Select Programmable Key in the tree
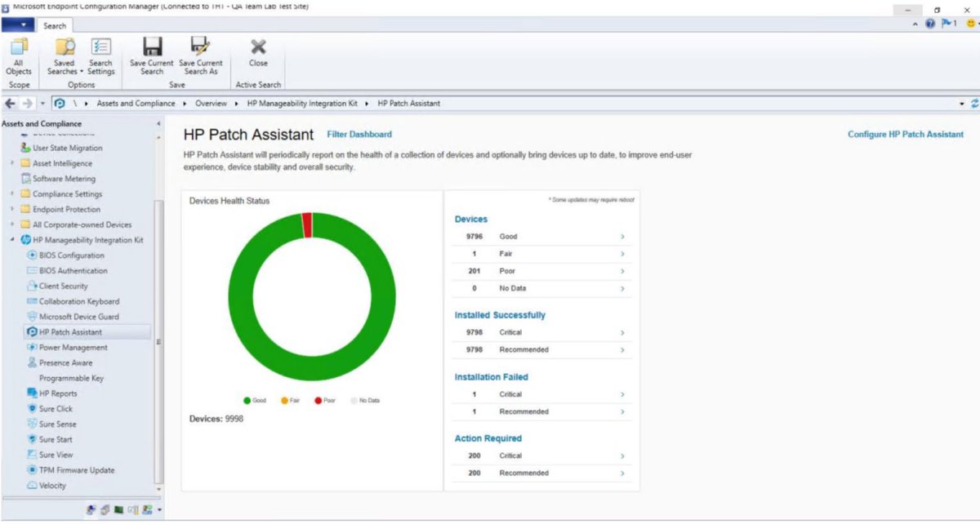The image size is (980, 524). pos(71,379)
